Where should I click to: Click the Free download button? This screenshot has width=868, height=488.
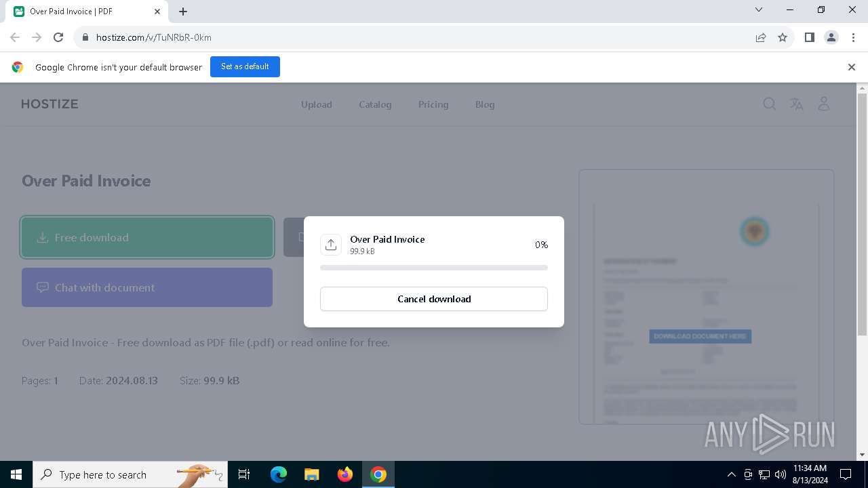147,237
